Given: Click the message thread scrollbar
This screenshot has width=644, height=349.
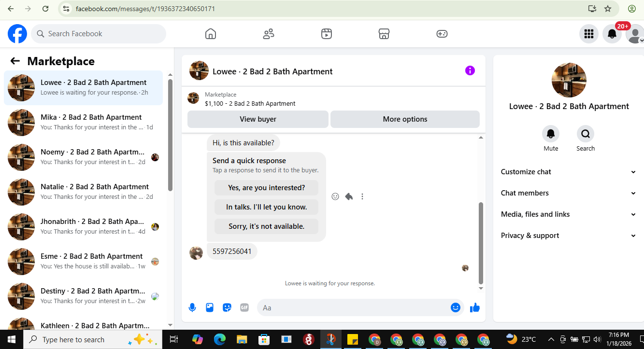Looking at the screenshot, I should [x=481, y=243].
